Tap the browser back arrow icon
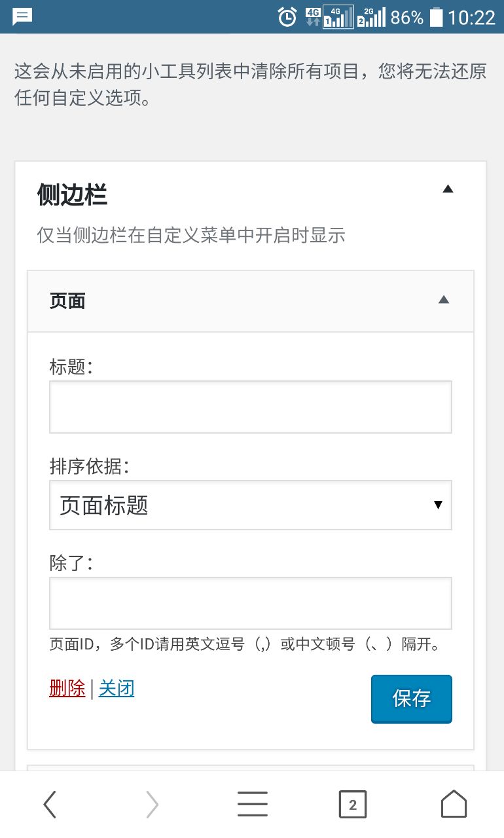This screenshot has height=838, width=504. 50,804
